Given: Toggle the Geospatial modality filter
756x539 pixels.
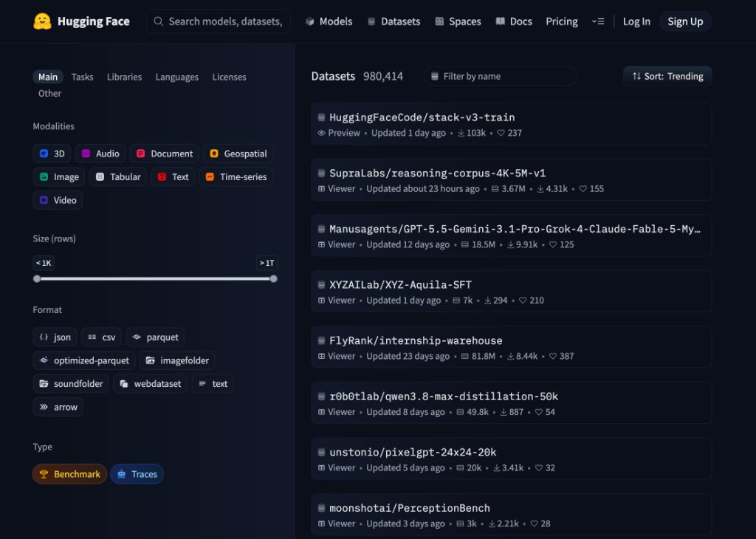Looking at the screenshot, I should coord(238,154).
